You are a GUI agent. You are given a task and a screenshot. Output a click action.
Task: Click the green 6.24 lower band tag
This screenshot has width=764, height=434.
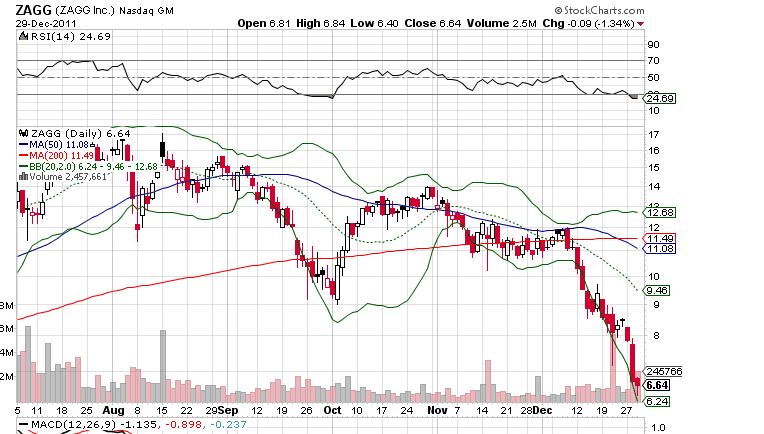[657, 401]
